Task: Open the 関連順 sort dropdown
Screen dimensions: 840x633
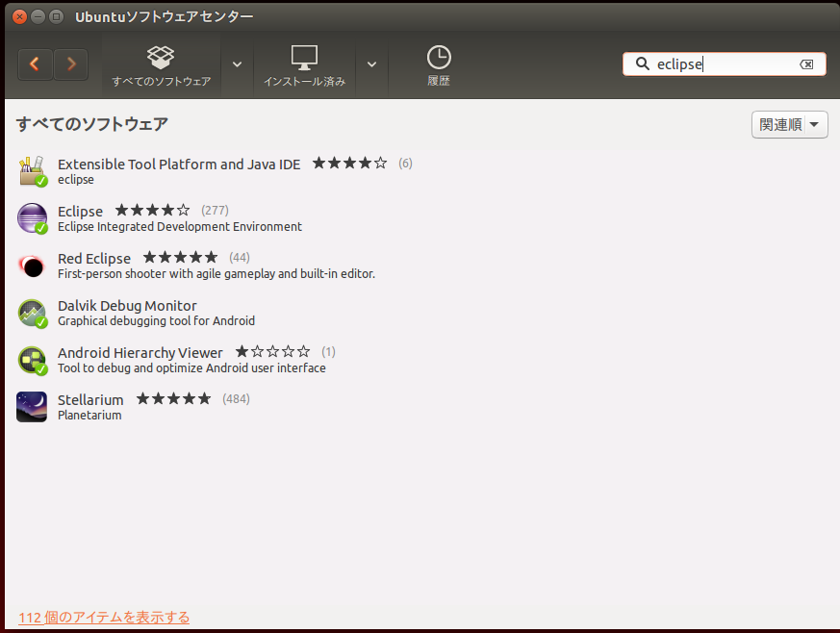Action: pos(789,125)
